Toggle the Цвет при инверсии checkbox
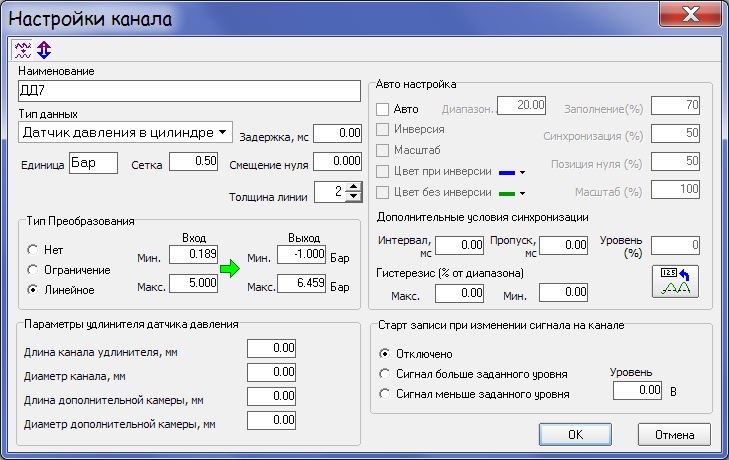Image resolution: width=729 pixels, height=460 pixels. (382, 171)
